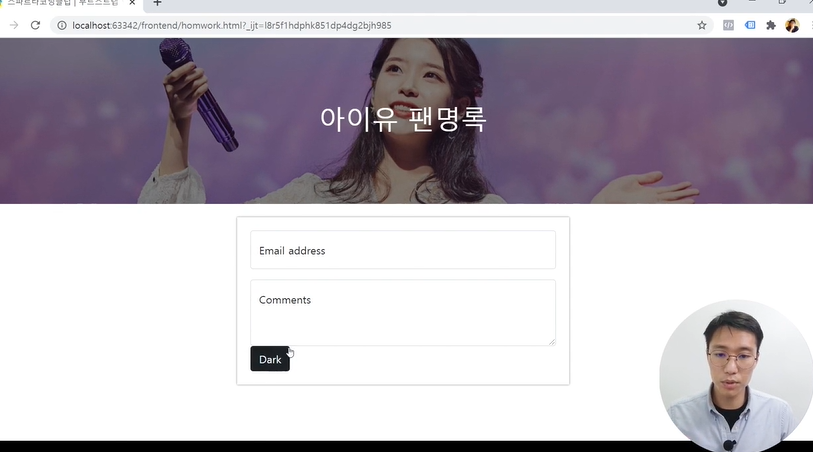This screenshot has width=813, height=452.
Task: Click the Dark button
Action: coord(270,359)
